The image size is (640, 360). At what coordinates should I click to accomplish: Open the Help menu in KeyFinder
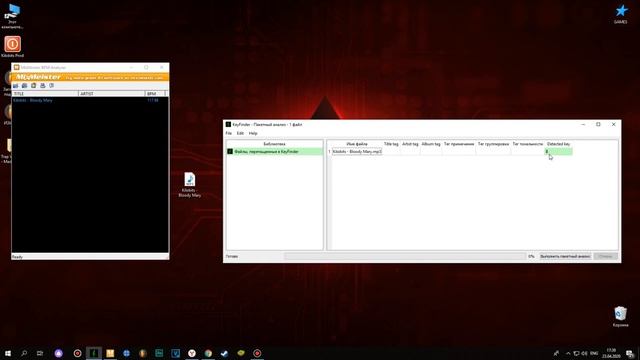253,133
